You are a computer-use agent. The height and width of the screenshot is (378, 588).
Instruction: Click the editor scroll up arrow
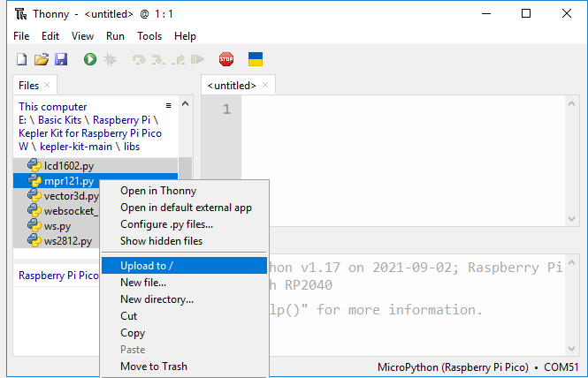click(571, 103)
